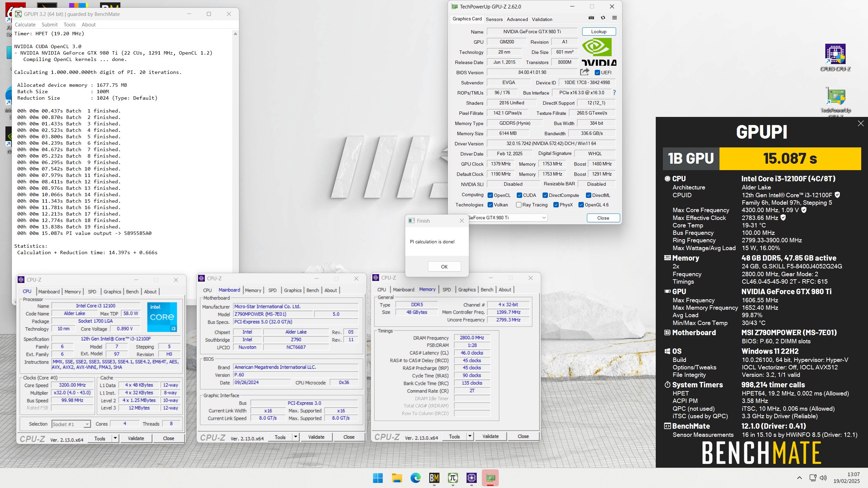The height and width of the screenshot is (488, 868).
Task: Toggle OpenCL checkbox
Action: pos(490,195)
